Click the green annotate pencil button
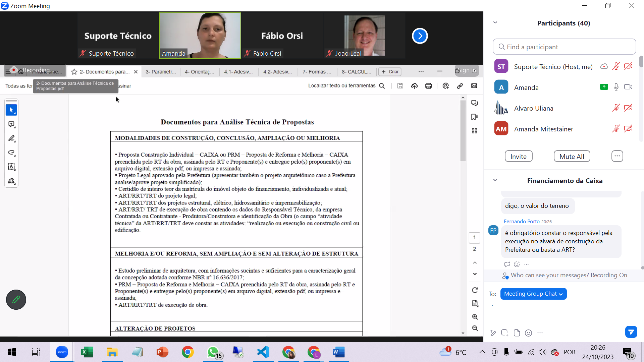The image size is (644, 362). pos(16,300)
